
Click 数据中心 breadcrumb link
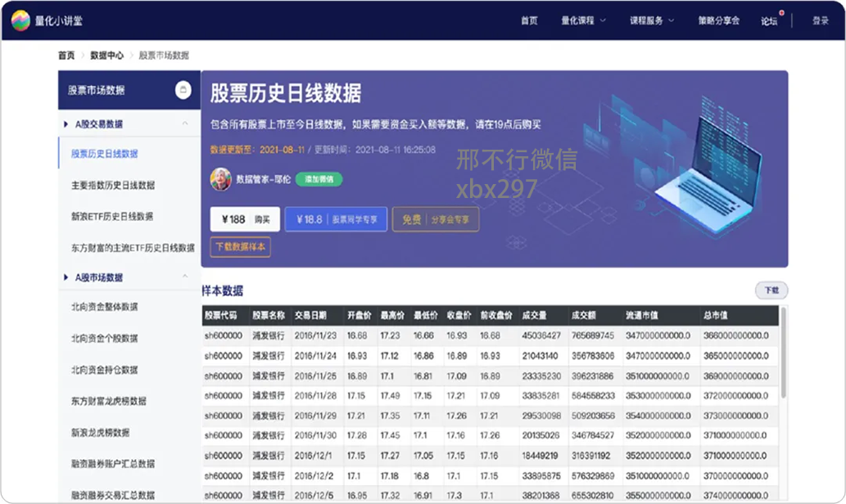tap(106, 55)
